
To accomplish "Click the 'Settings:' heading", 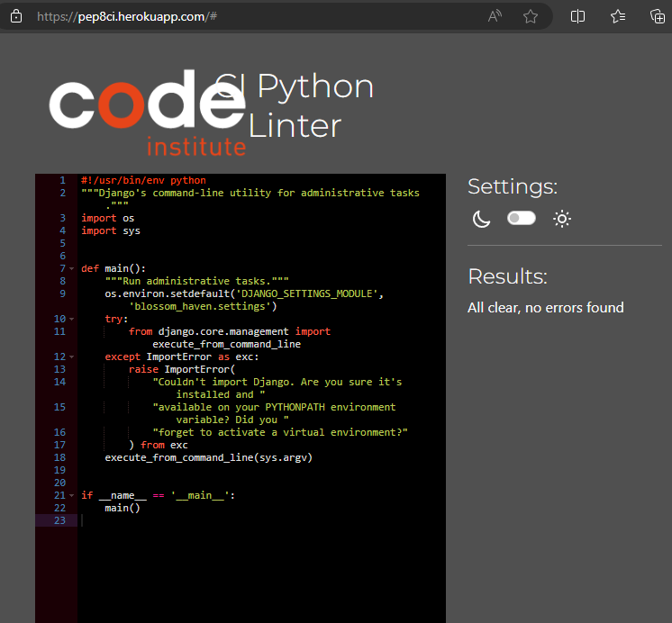I will click(513, 187).
